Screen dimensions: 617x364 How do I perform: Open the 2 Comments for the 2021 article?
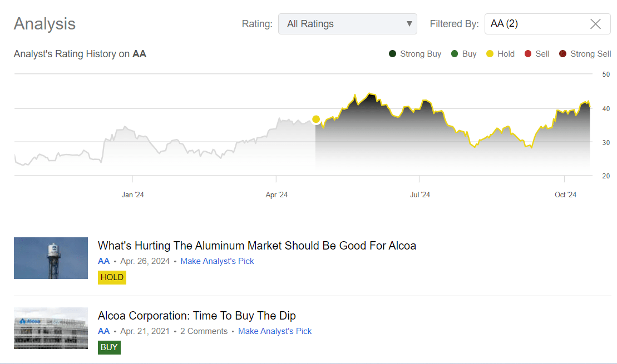pos(204,331)
